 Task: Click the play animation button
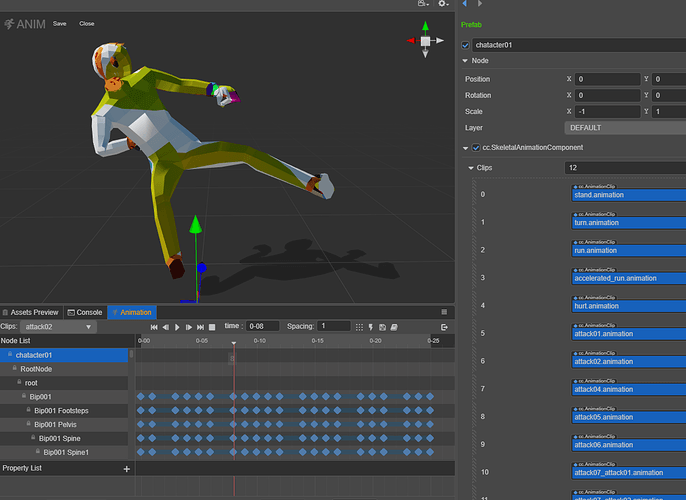(177, 327)
